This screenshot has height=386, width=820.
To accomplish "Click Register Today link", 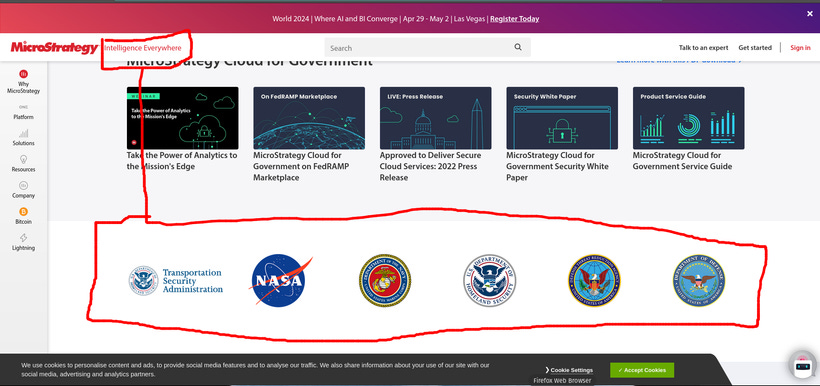I will [x=515, y=19].
